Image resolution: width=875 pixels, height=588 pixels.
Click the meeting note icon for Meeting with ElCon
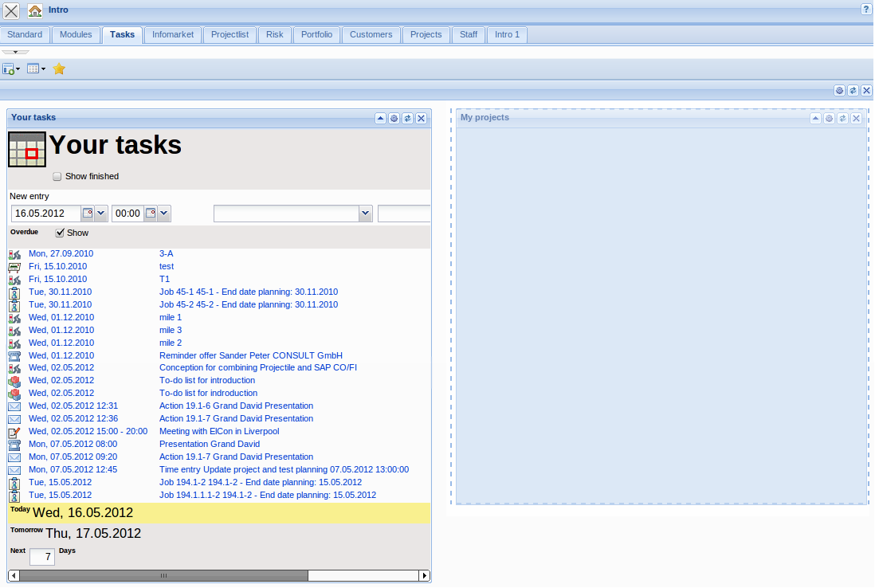click(x=14, y=431)
